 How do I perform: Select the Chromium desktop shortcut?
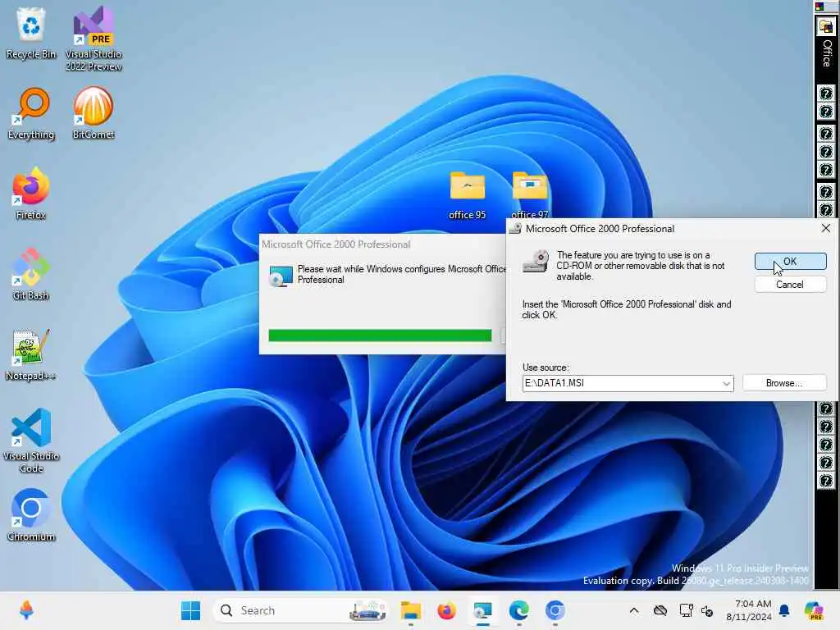(31, 515)
